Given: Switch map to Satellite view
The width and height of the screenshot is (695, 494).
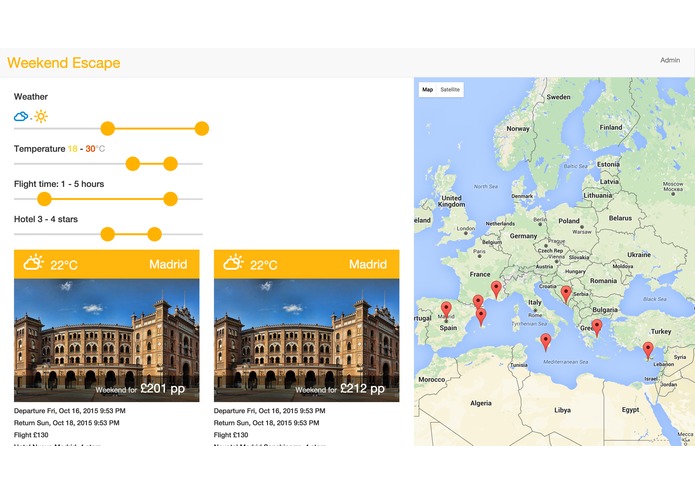Looking at the screenshot, I should pos(450,89).
